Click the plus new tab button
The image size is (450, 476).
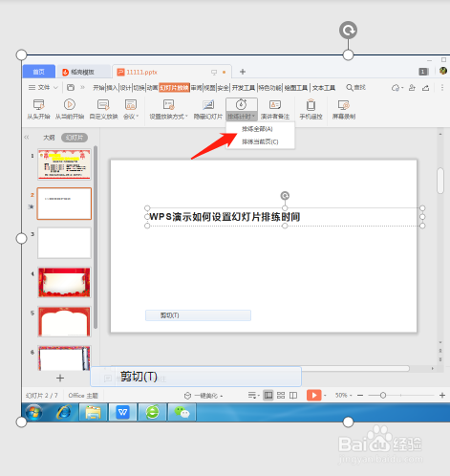[x=243, y=72]
